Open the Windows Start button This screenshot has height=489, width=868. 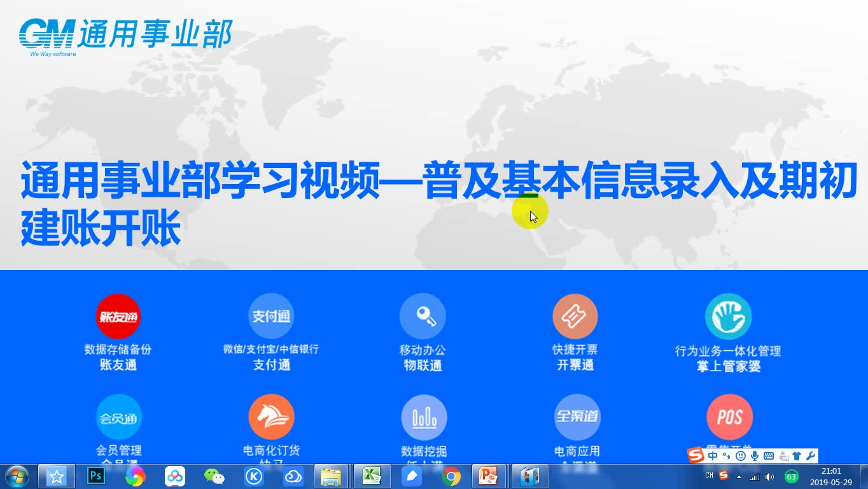point(17,476)
